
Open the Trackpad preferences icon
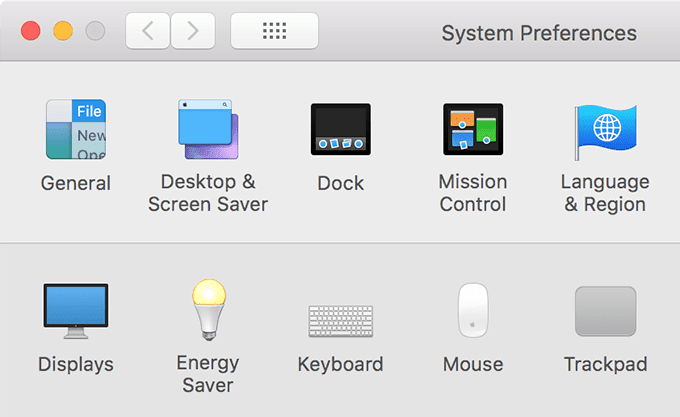(605, 311)
